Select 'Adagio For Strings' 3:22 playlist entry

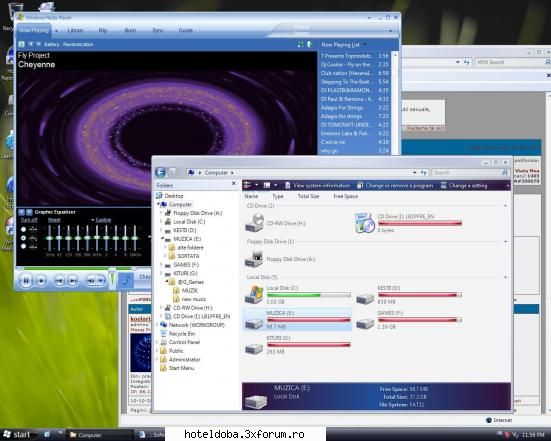pyautogui.click(x=355, y=108)
